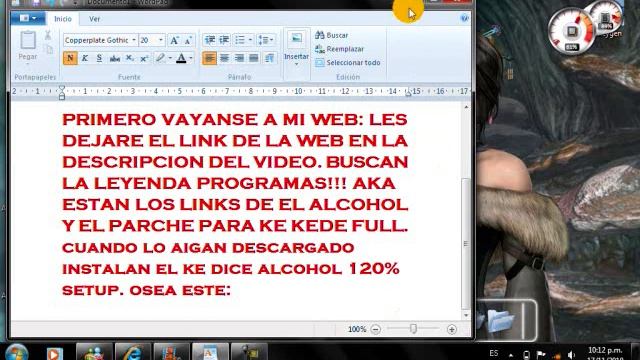Image resolution: width=640 pixels, height=360 pixels.
Task: Click scroll down arrow in document
Action: click(466, 315)
